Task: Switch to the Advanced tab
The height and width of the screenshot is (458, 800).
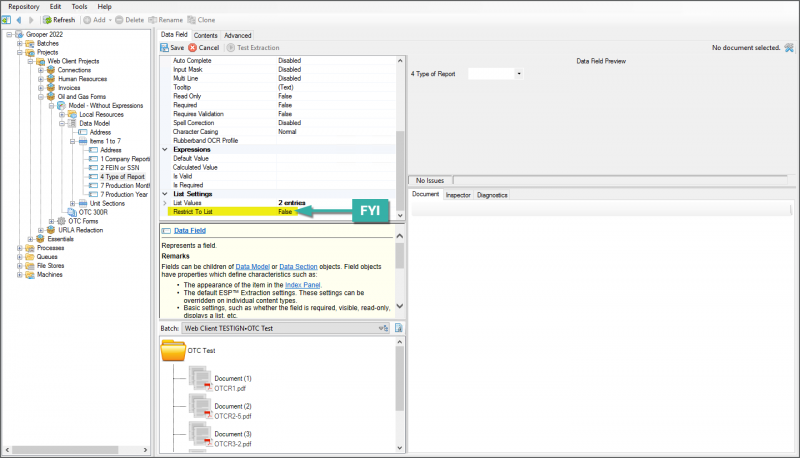Action: (237, 35)
